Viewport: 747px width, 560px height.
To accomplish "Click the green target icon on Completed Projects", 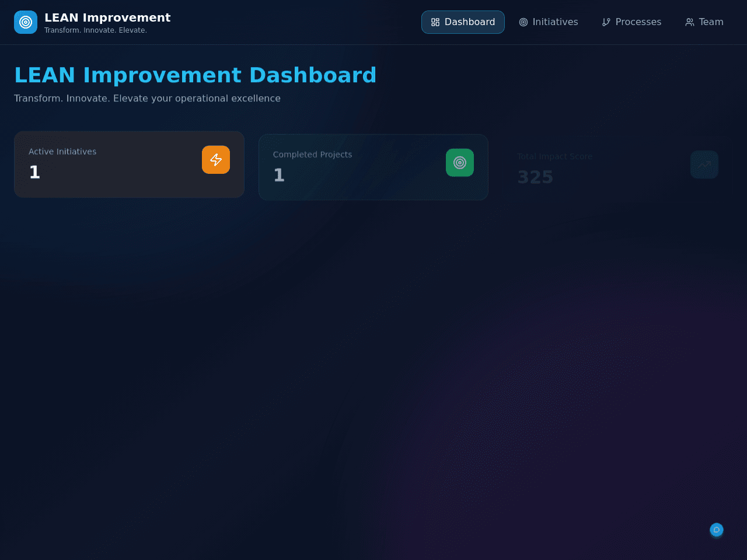I will [460, 163].
